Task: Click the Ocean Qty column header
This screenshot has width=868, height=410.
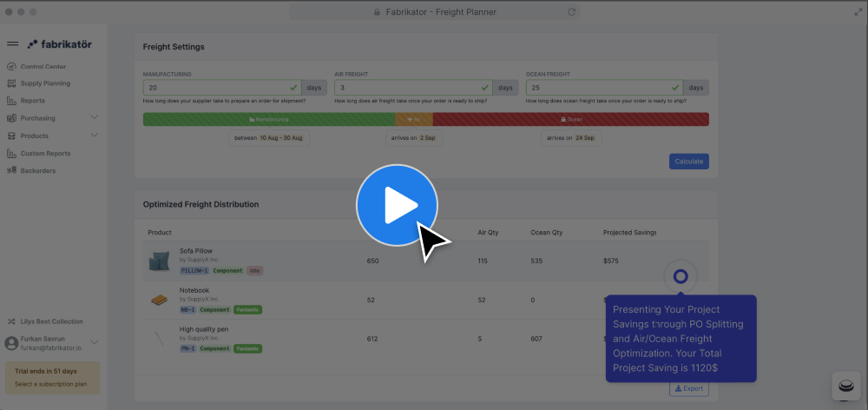Action: [x=546, y=232]
